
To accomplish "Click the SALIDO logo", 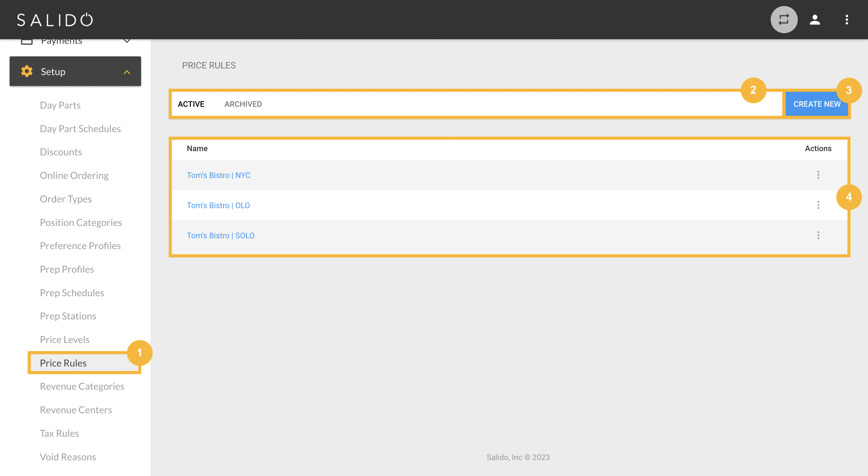I will pyautogui.click(x=55, y=20).
